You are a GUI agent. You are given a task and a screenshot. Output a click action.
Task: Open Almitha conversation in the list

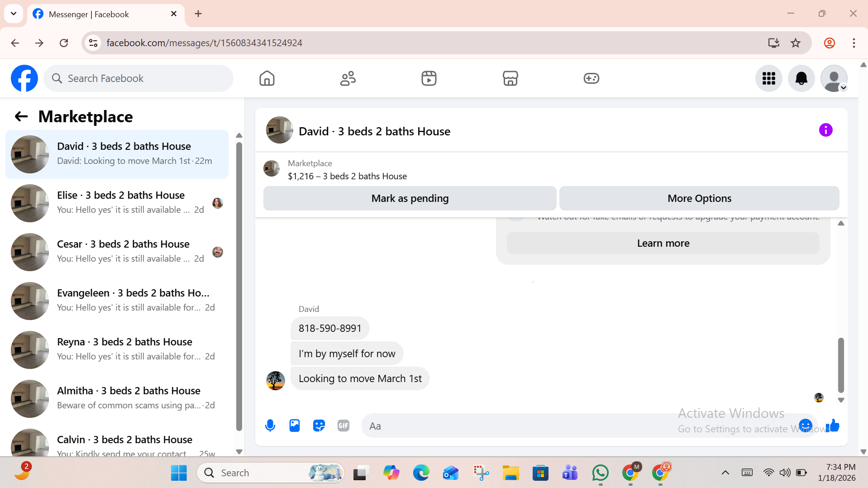[117, 399]
